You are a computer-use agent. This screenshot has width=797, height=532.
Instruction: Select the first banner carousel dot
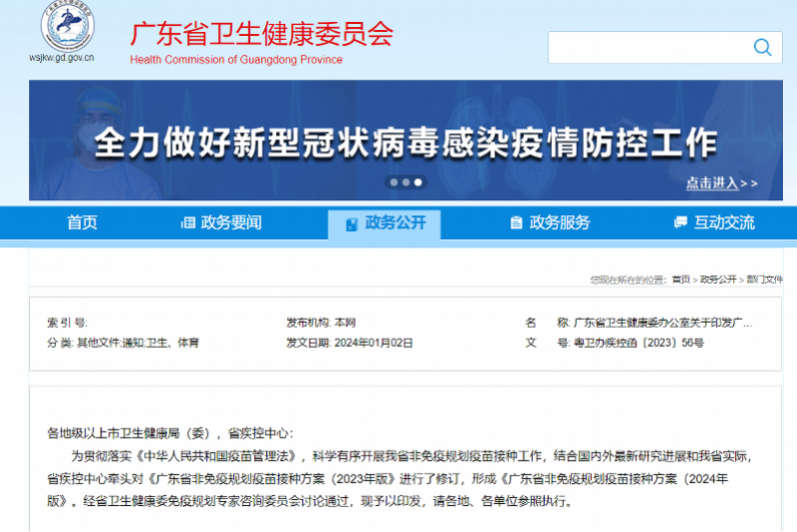tap(394, 182)
